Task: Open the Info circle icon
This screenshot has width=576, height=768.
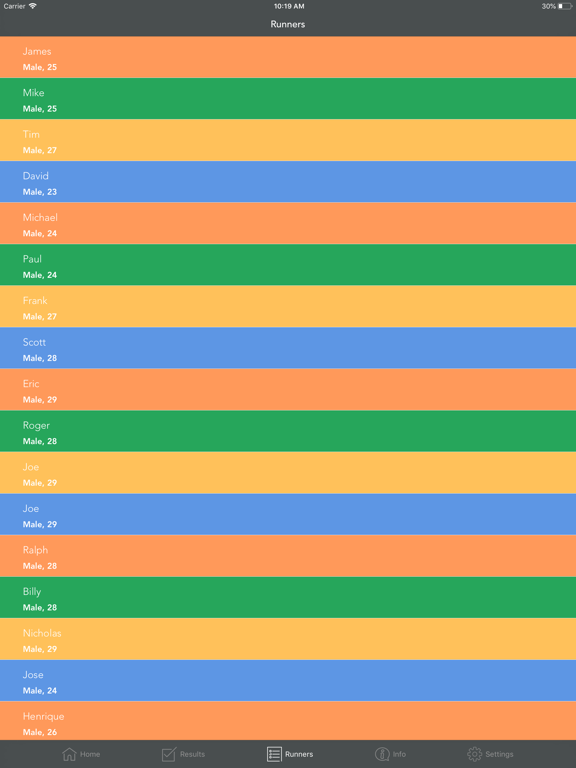Action: pyautogui.click(x=382, y=754)
